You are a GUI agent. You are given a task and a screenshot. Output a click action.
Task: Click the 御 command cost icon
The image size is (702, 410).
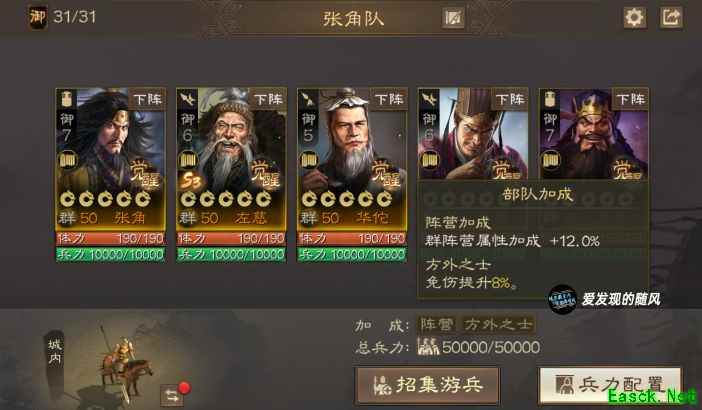[38, 18]
